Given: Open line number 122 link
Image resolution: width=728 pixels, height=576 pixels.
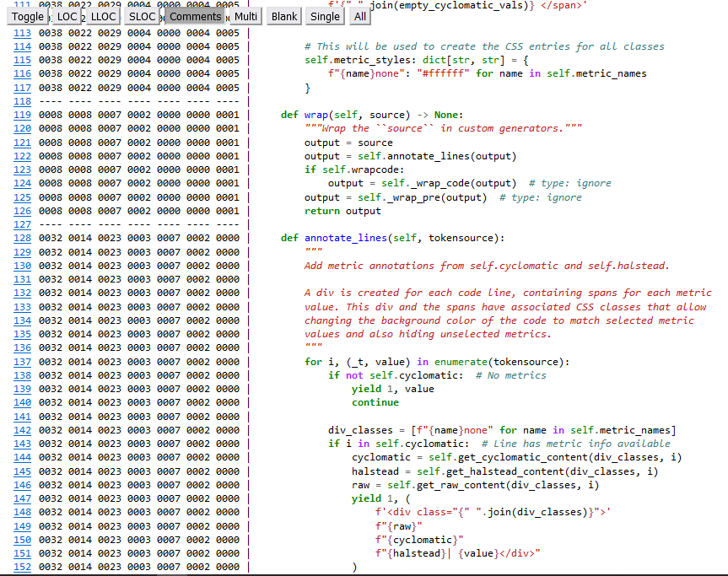Looking at the screenshot, I should coord(22,156).
